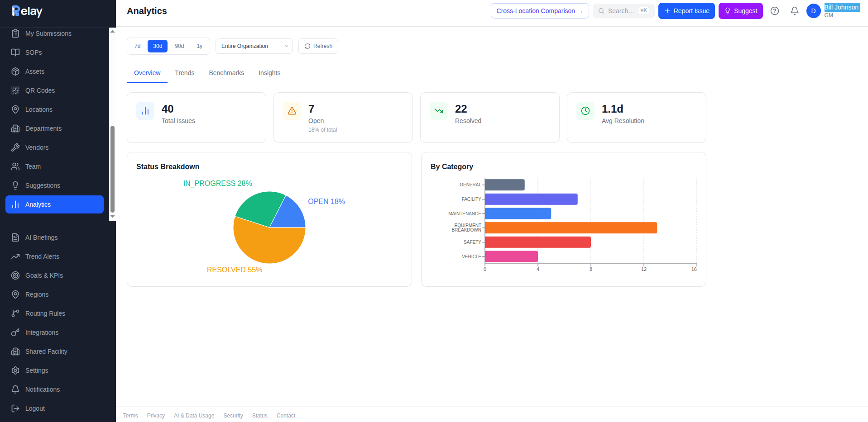Click the Total Issues bar chart icon
Viewport: 868px width, 422px height.
click(145, 111)
